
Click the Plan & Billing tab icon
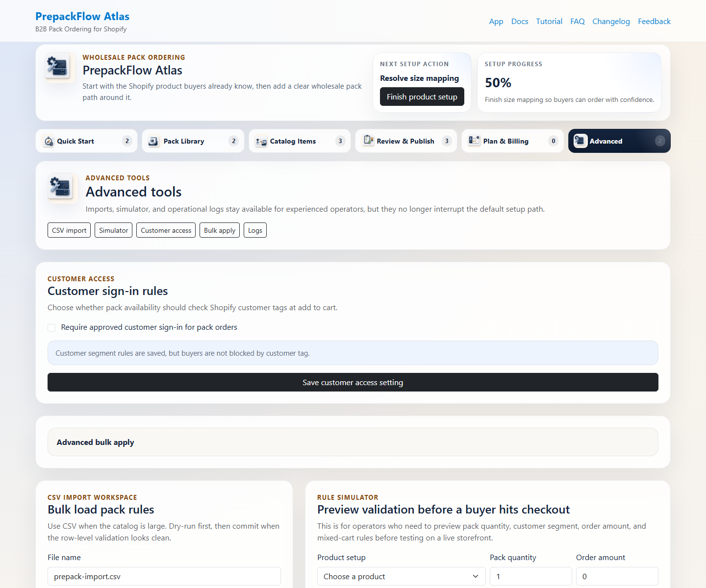click(474, 141)
